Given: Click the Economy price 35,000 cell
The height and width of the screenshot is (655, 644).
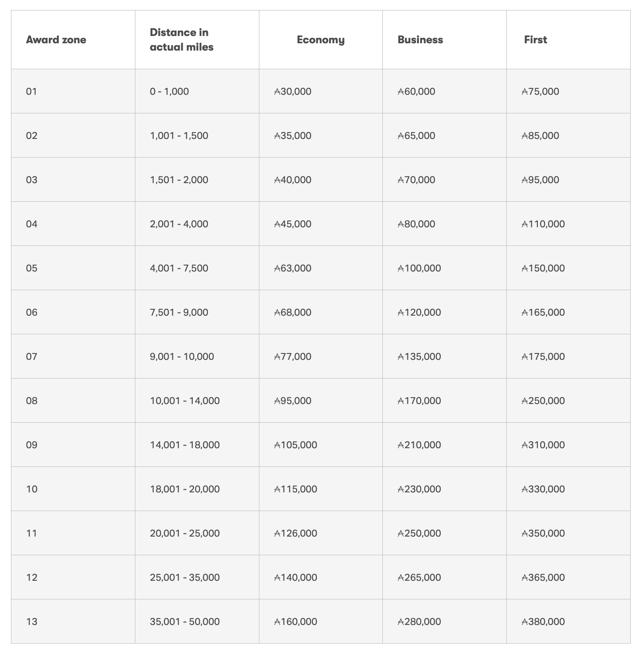Looking at the screenshot, I should [293, 136].
